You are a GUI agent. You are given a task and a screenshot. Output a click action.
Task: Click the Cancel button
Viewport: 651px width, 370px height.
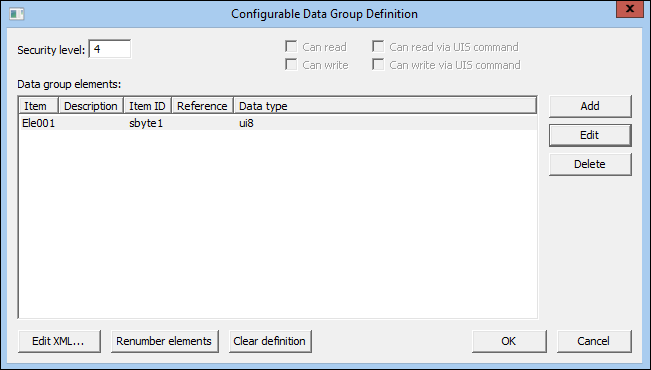tap(594, 341)
